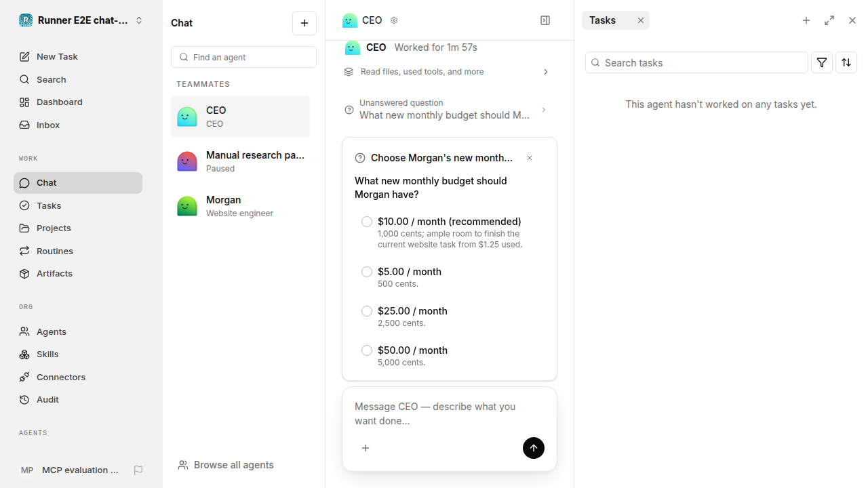Click the Routines loop icon
868x488 pixels.
[x=24, y=251]
